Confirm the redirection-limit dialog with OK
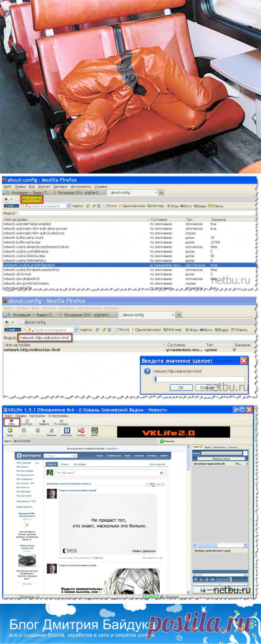Viewport: 261px width, 644px height. pos(180,387)
